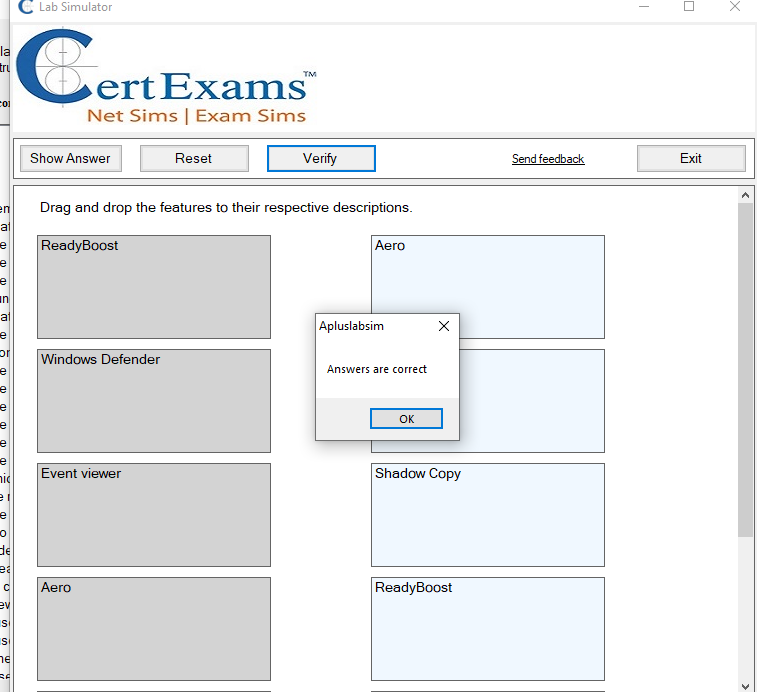Open the Send feedback link
757x692 pixels.
click(548, 159)
